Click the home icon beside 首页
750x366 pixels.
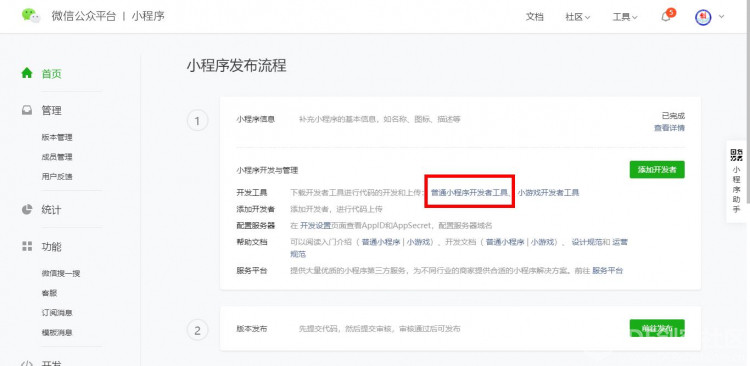[27, 73]
